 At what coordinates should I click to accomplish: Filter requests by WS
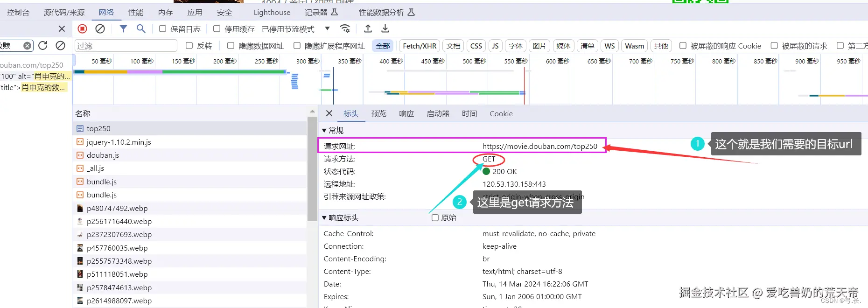(x=609, y=46)
